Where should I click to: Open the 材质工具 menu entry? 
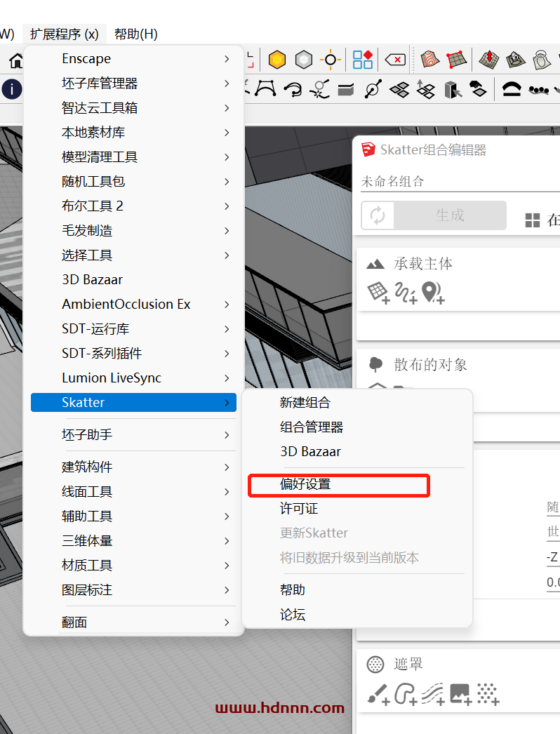tap(133, 566)
